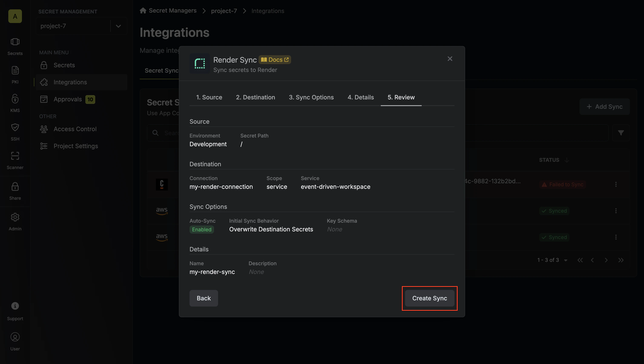644x364 pixels.
Task: Click the Failed to Sync status badge
Action: point(562,185)
